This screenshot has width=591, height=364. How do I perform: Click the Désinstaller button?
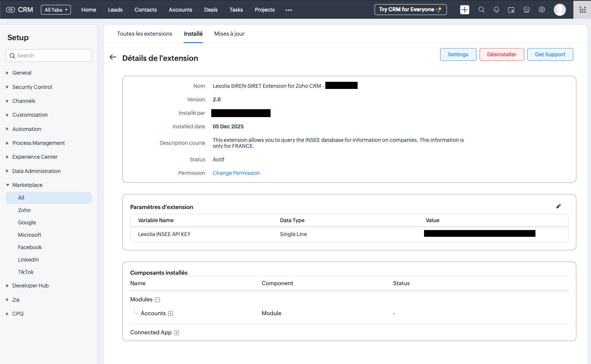click(502, 54)
